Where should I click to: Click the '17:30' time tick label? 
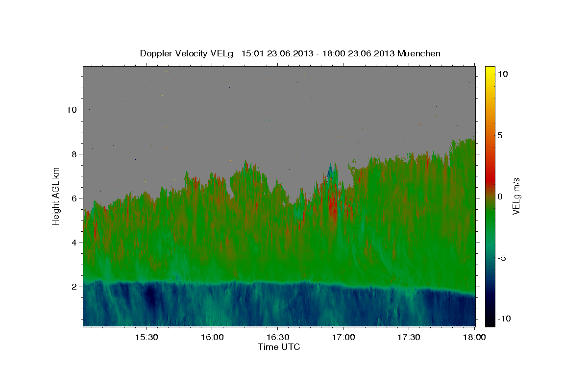[x=409, y=337]
